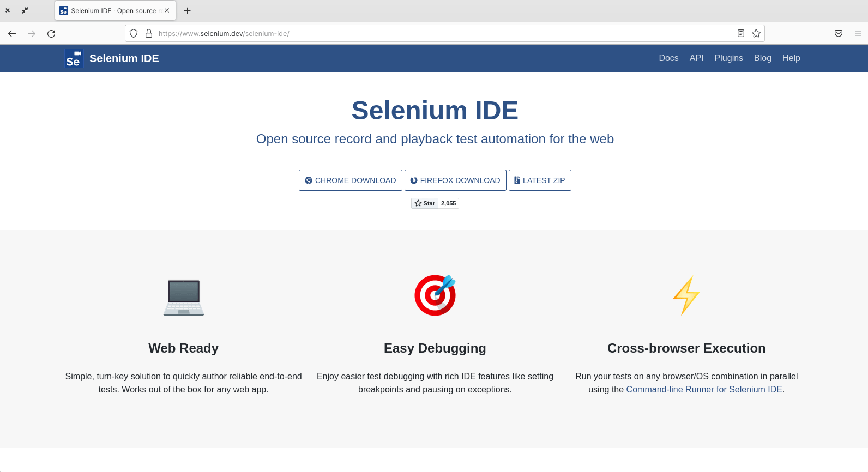Click the Selenium IDE logo icon
868x472 pixels.
pos(74,58)
